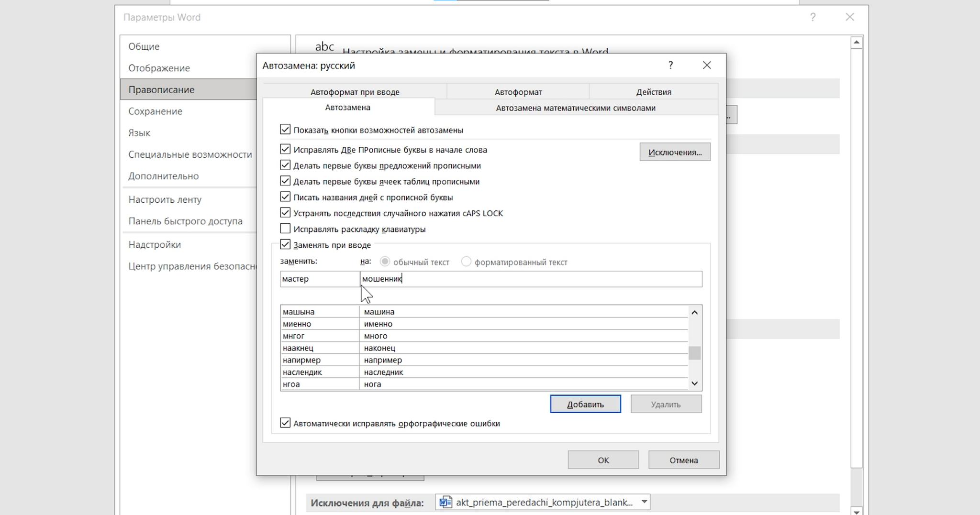The image size is (980, 515).
Task: Select the 'Автозамена' tab
Action: click(x=348, y=107)
